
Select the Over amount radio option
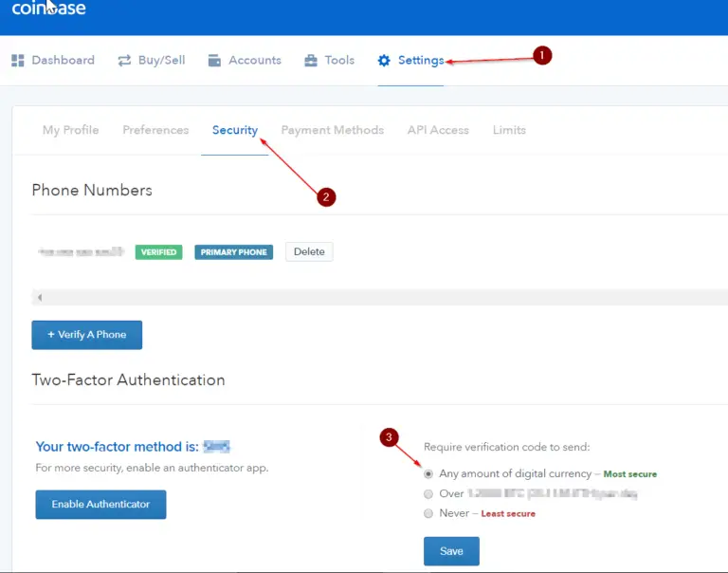428,493
